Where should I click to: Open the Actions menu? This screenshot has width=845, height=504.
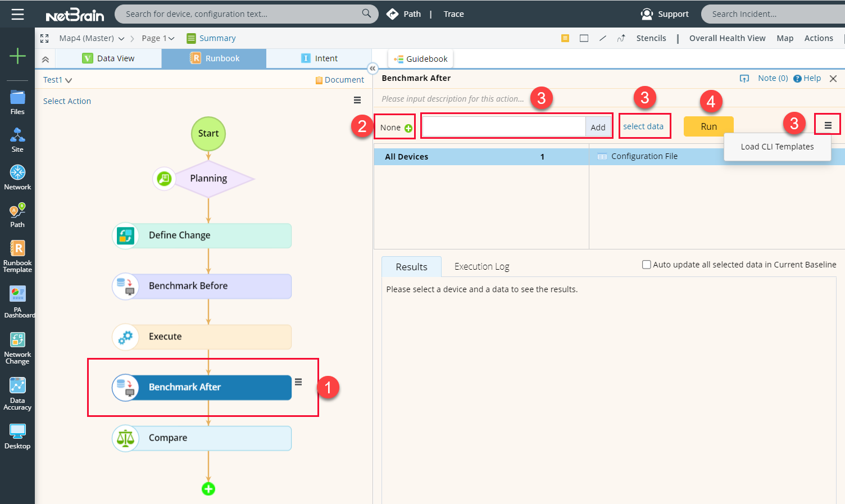pos(819,38)
